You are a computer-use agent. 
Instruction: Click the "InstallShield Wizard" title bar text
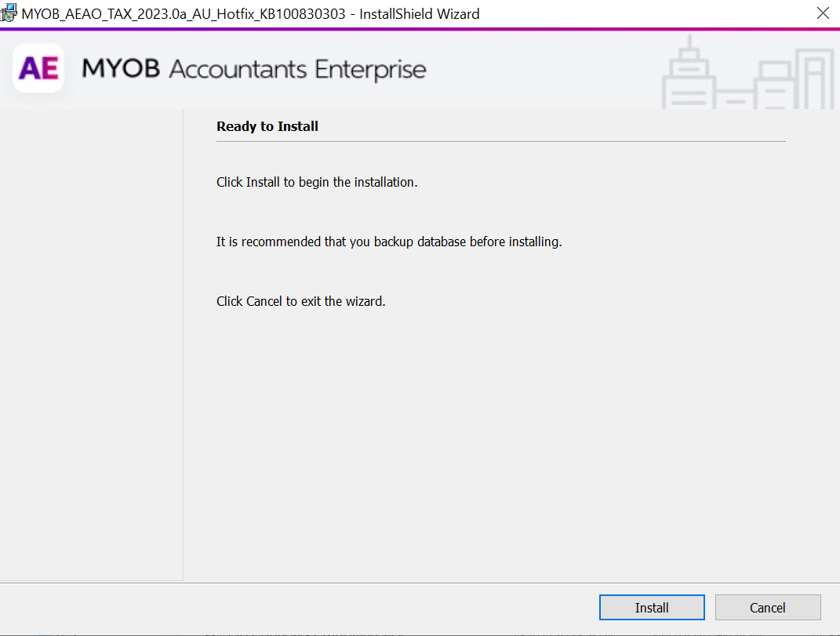point(420,13)
